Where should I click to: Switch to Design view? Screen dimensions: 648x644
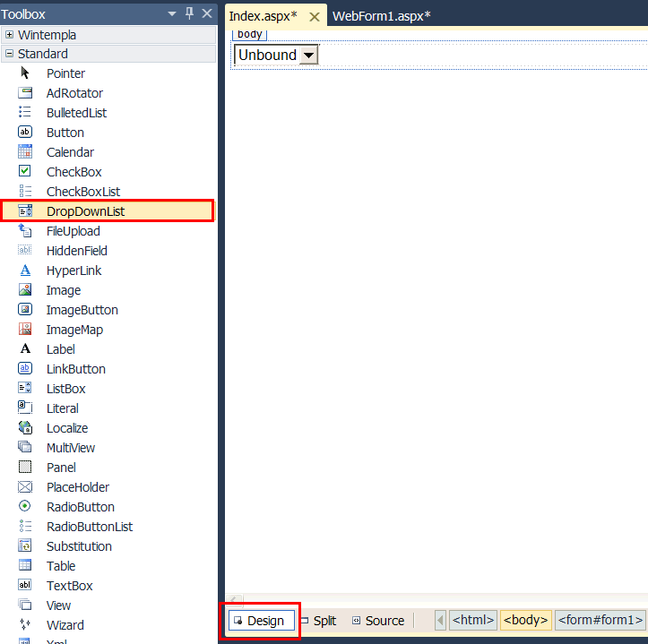pos(262,621)
